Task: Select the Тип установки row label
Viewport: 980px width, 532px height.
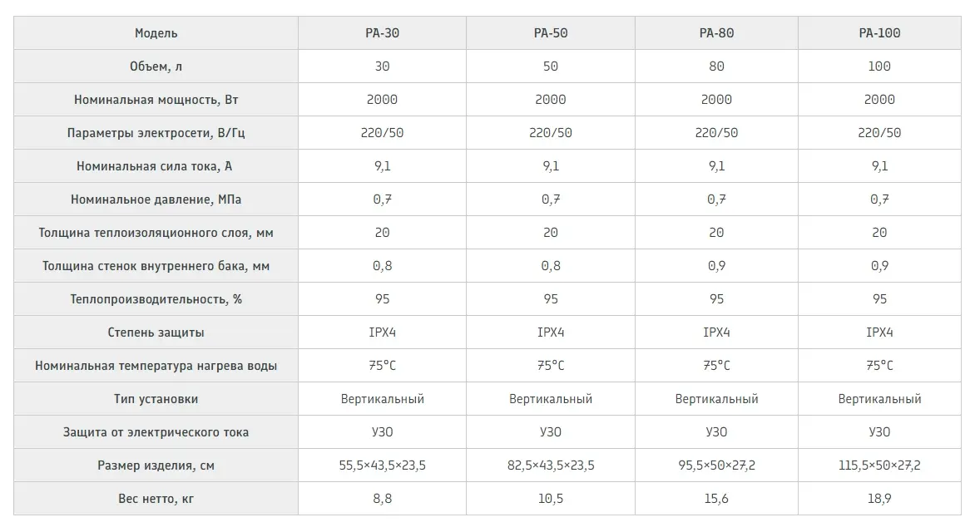Action: 156,399
